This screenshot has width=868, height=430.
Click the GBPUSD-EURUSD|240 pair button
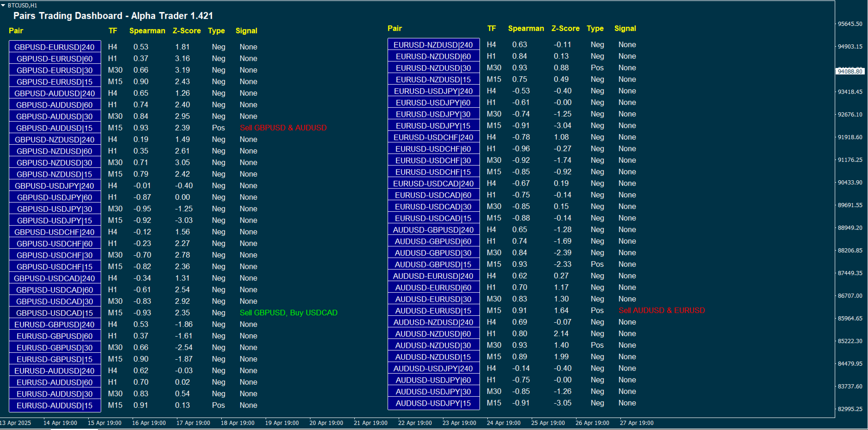click(55, 47)
